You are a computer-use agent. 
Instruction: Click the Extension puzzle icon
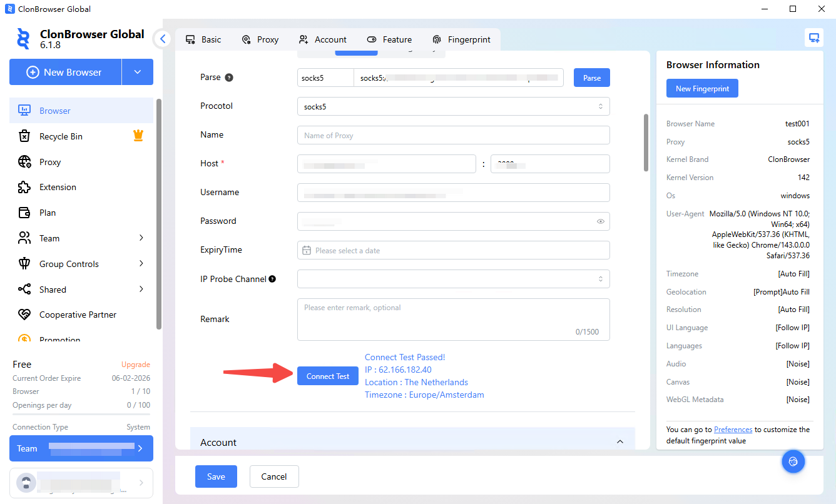[24, 187]
